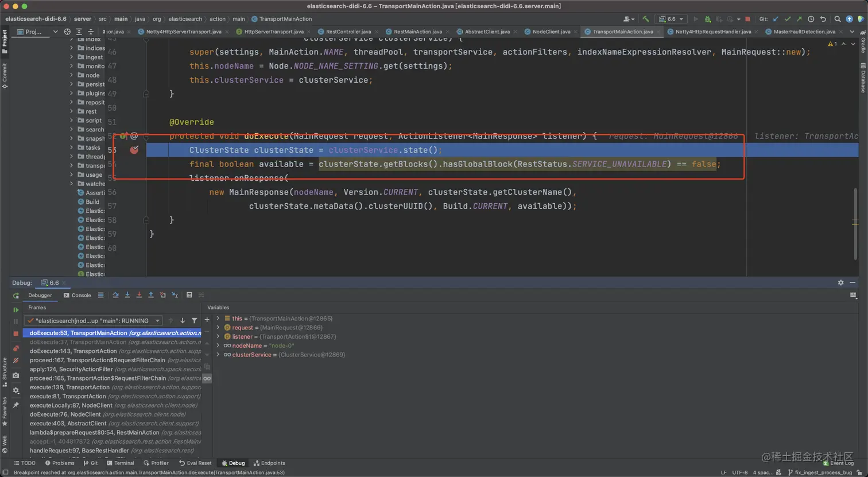Screen dimensions: 868x477
Task: Close the TransportMainAction.java tab
Action: [x=659, y=32]
